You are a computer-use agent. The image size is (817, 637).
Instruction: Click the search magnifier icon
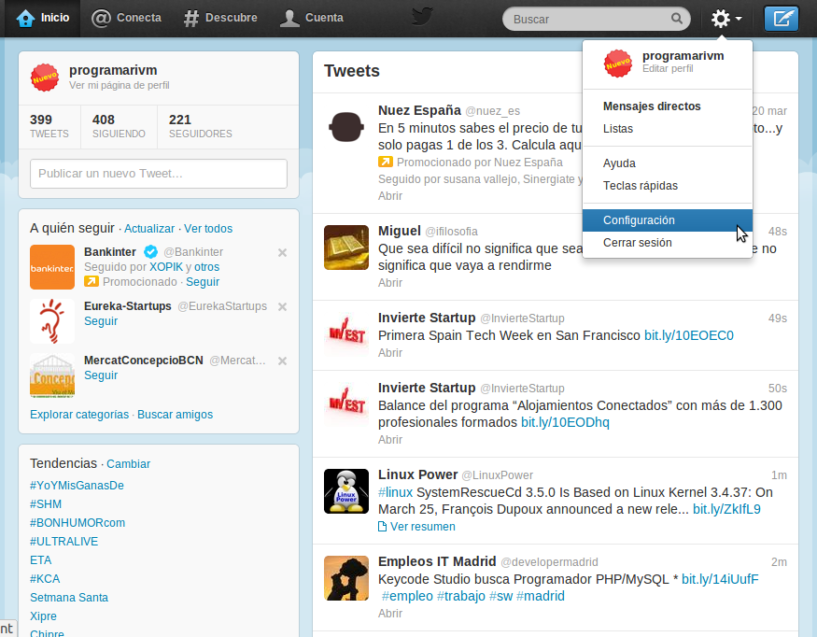coord(676,19)
